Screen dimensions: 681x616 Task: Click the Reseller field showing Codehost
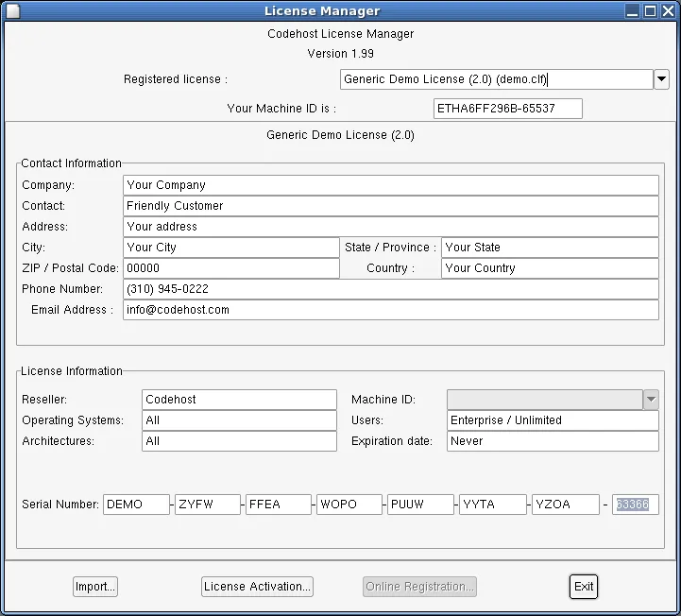(239, 400)
